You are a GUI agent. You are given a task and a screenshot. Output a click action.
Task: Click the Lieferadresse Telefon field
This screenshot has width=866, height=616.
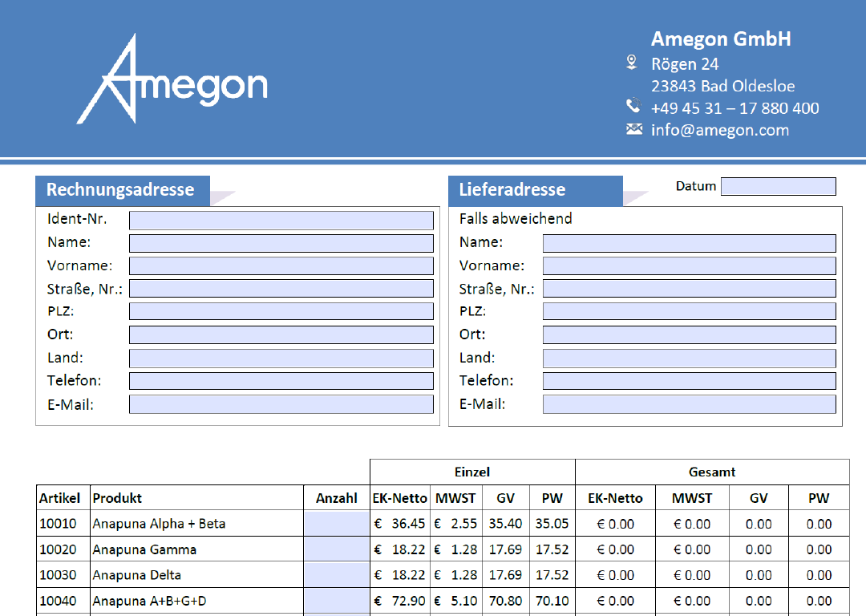(x=689, y=381)
